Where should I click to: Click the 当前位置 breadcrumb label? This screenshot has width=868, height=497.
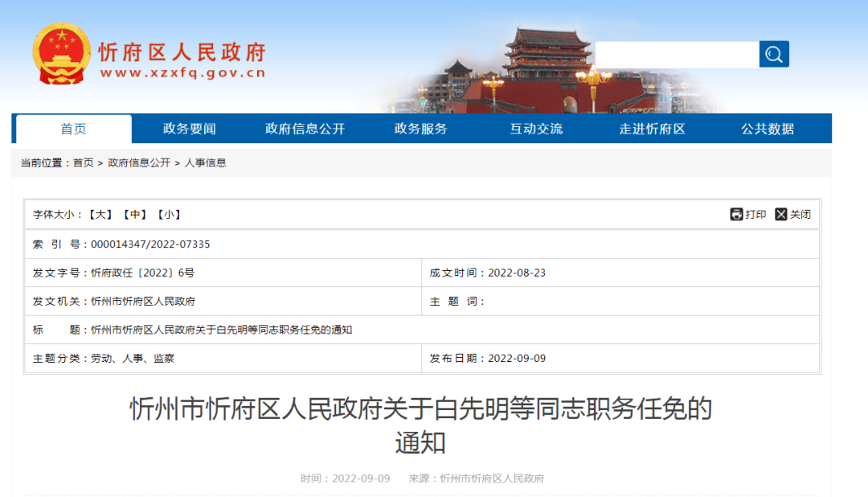point(43,163)
